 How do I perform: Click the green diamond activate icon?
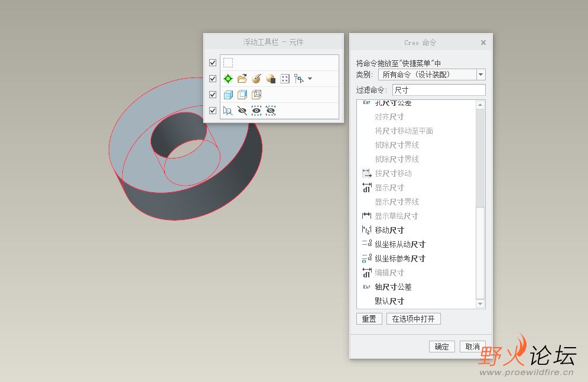coord(228,79)
